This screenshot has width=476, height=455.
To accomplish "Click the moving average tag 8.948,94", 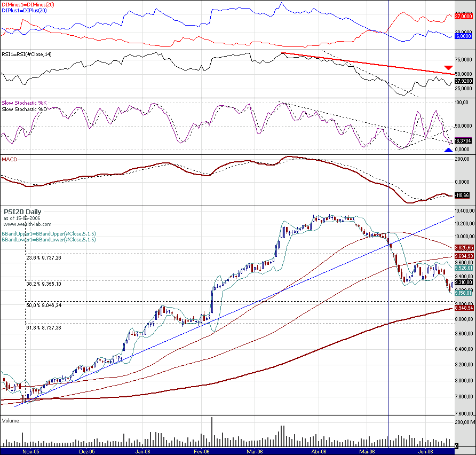I will click(464, 308).
